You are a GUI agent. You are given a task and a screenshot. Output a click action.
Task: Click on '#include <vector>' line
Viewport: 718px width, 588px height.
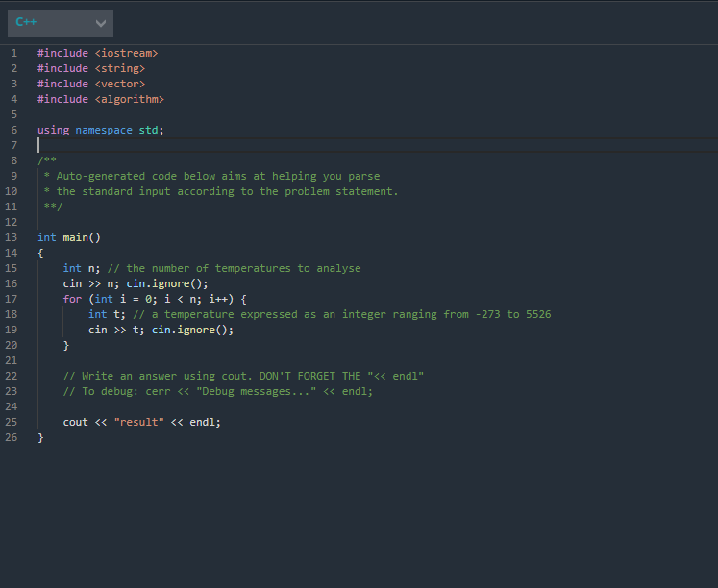pyautogui.click(x=91, y=84)
